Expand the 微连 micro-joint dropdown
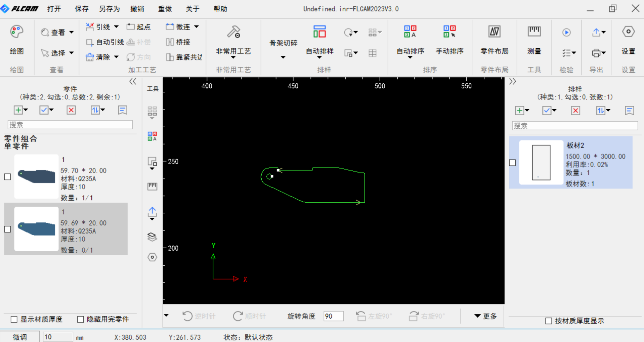 197,27
